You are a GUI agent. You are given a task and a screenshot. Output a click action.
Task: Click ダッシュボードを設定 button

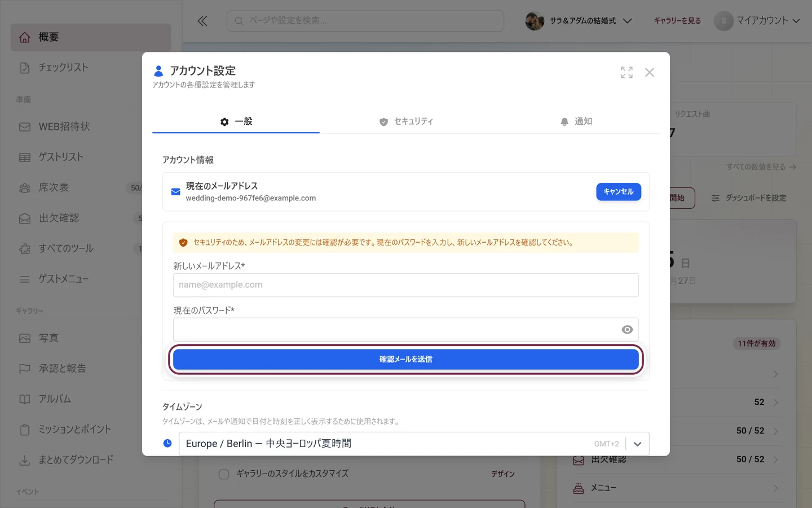749,198
